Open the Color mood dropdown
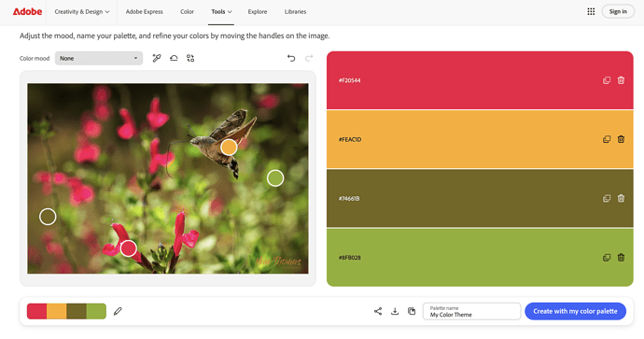Image resolution: width=644 pixels, height=339 pixels. pos(99,58)
